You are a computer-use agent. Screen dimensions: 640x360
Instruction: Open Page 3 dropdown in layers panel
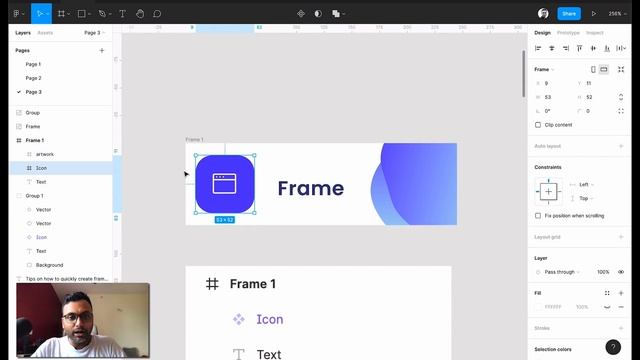(95, 33)
